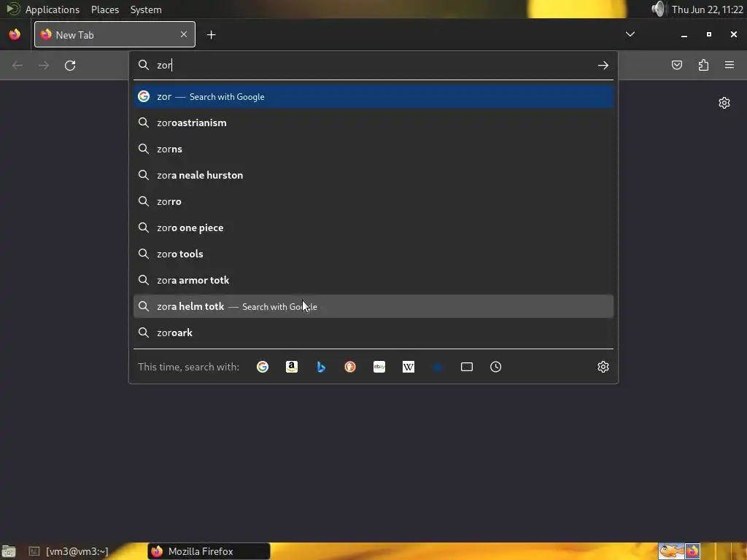Viewport: 747px width, 560px height.
Task: Search with Bing from the one-off search row
Action: [321, 367]
